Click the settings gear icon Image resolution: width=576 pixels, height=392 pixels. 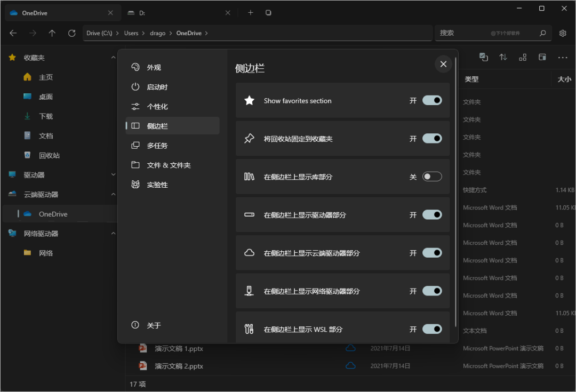pos(562,33)
